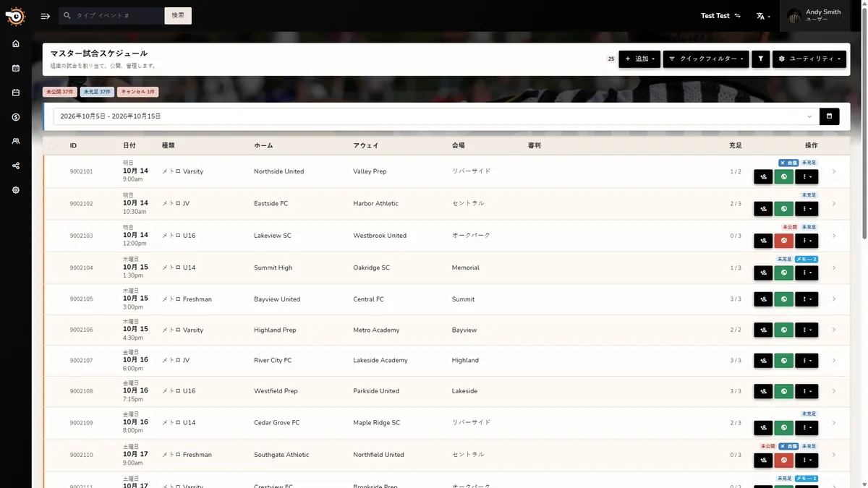Assign official to game 9002102

click(763, 209)
